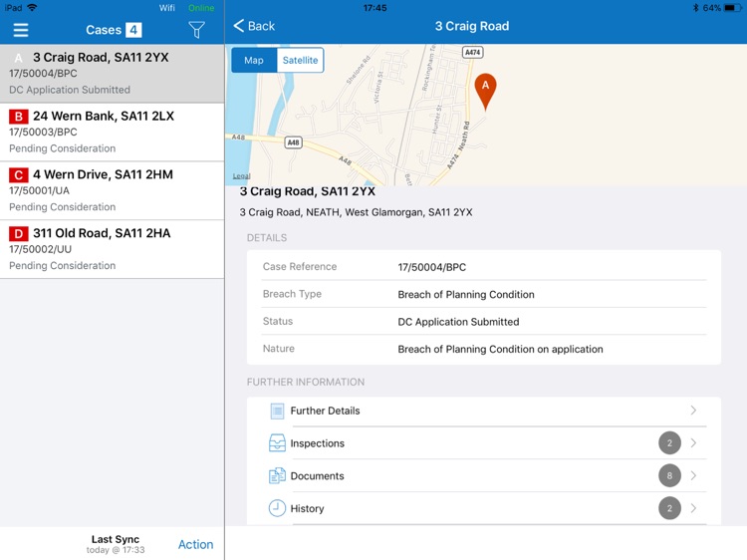
Task: Tap Breach of Planning Condition value
Action: tap(466, 295)
